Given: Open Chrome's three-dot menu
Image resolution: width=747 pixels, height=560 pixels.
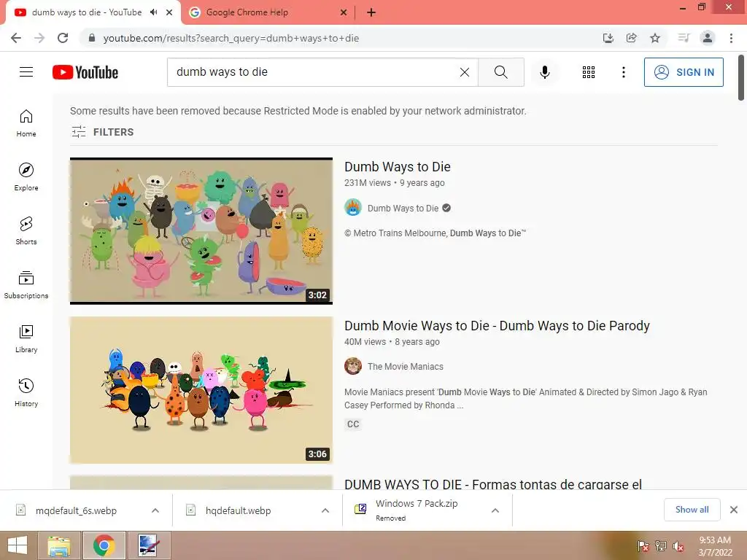Looking at the screenshot, I should pyautogui.click(x=731, y=38).
